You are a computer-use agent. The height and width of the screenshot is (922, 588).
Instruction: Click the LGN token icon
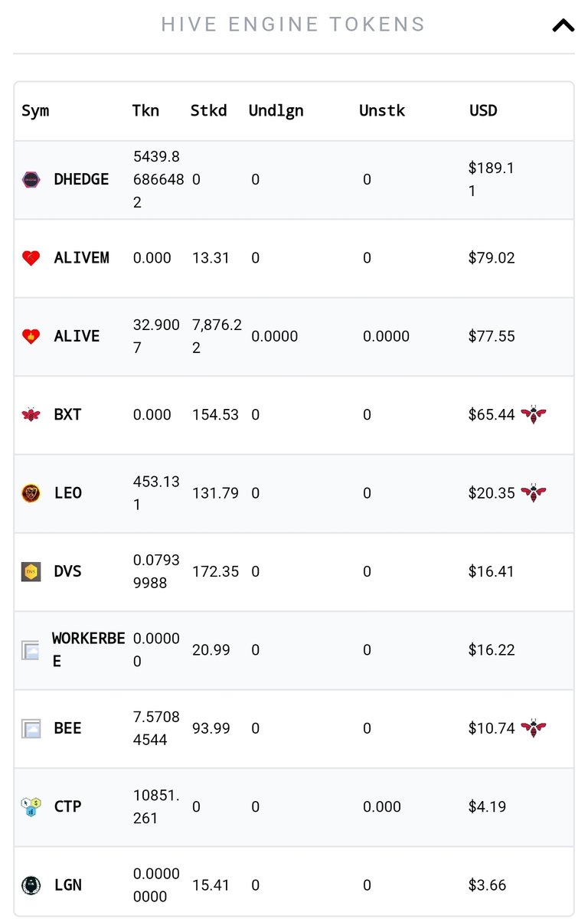[31, 885]
